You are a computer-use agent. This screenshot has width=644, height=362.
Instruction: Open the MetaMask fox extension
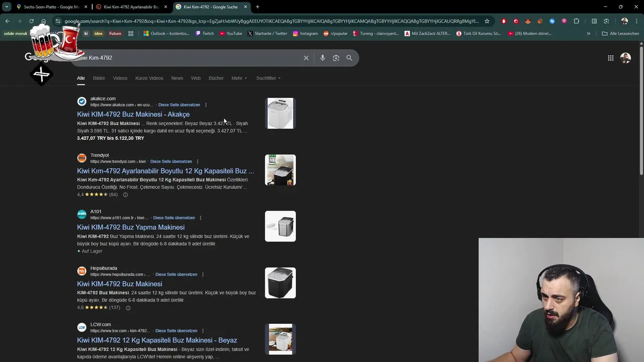click(528, 21)
